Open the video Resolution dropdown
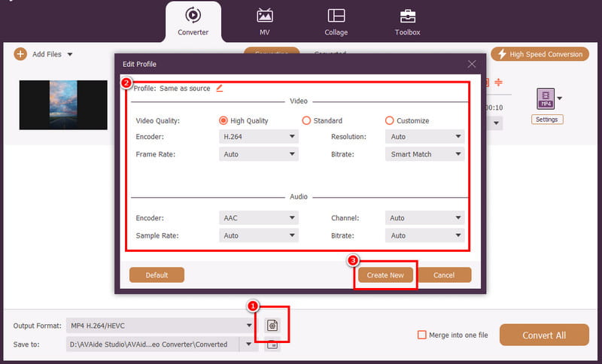This screenshot has width=602, height=364. (424, 137)
